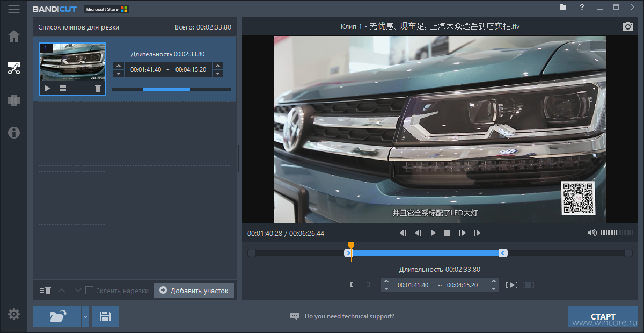Click the 'Всего: 00:02:33.80' total duration text

pos(203,27)
